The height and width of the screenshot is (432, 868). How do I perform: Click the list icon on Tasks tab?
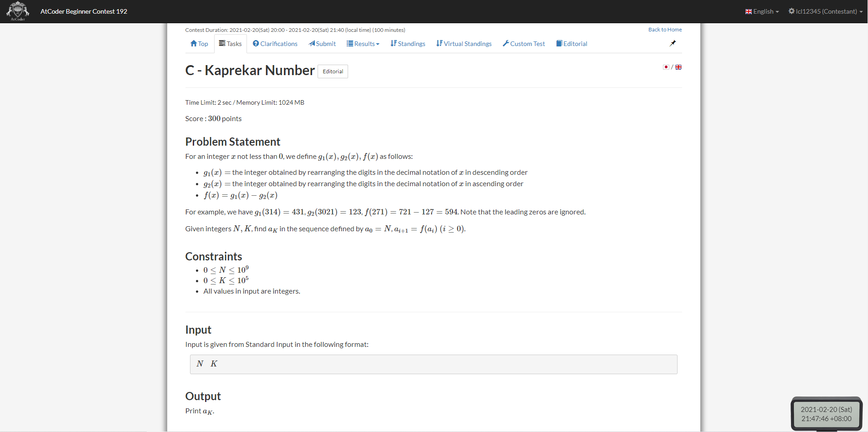[x=222, y=43]
